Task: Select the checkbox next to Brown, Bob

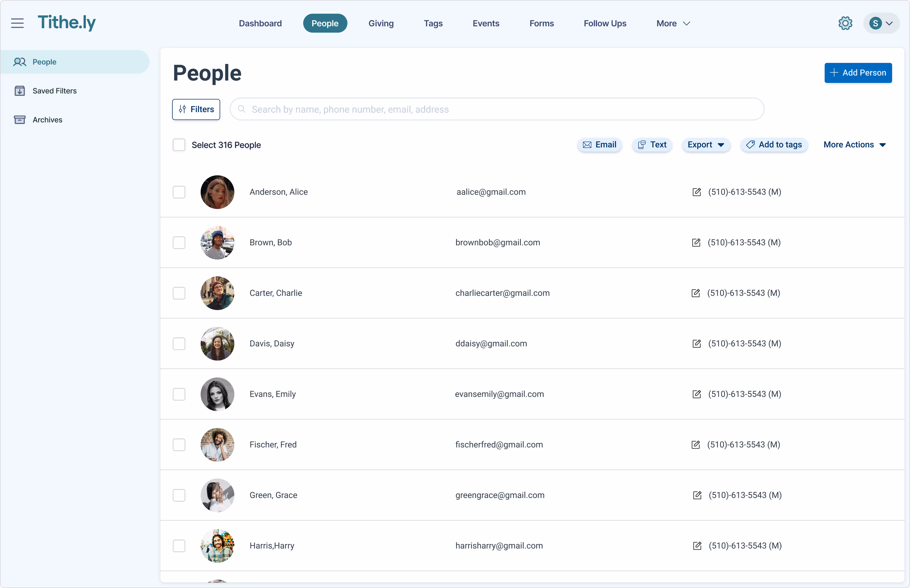Action: [179, 242]
